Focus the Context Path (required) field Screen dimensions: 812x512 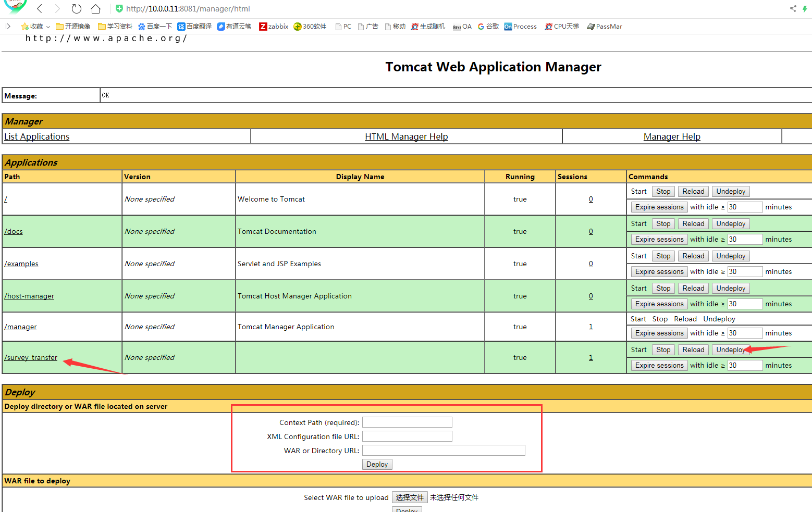(x=407, y=422)
